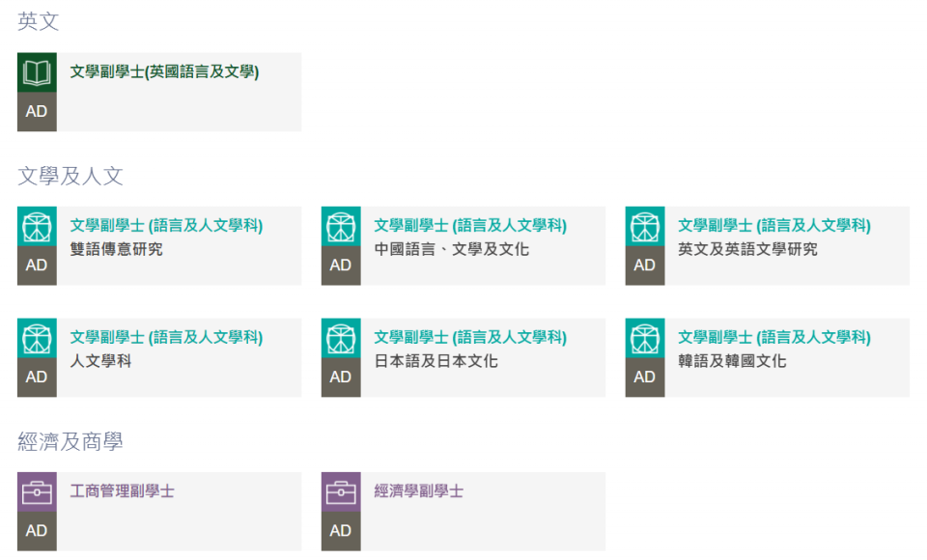Open the 經濟學副學士 programme link
The width and height of the screenshot is (927, 560).
click(418, 490)
